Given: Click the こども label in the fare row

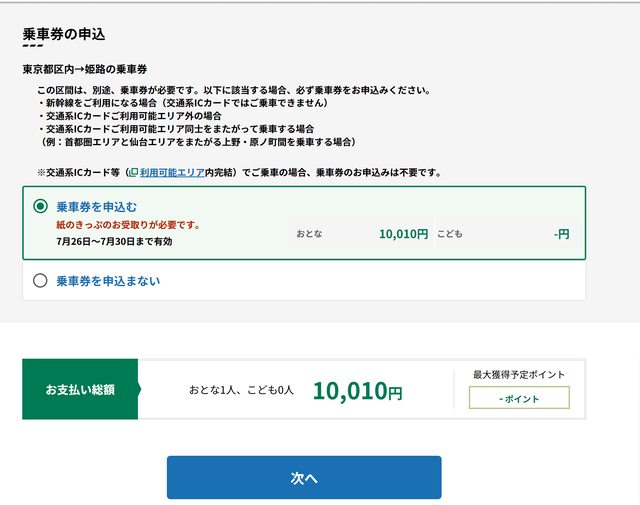Looking at the screenshot, I should (x=449, y=234).
